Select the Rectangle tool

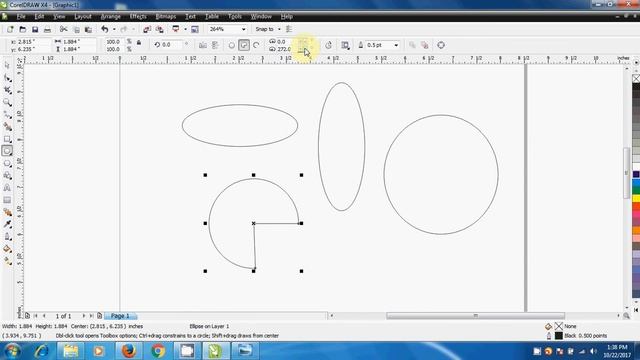[x=7, y=139]
